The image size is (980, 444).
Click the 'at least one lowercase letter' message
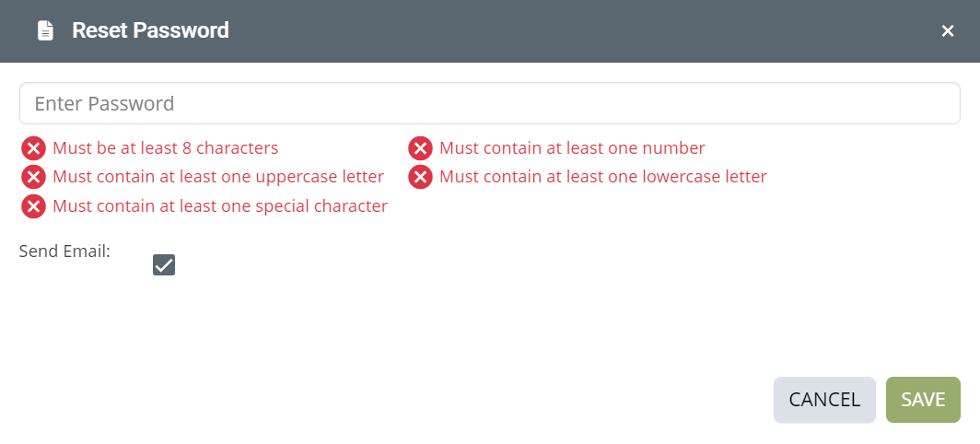603,177
